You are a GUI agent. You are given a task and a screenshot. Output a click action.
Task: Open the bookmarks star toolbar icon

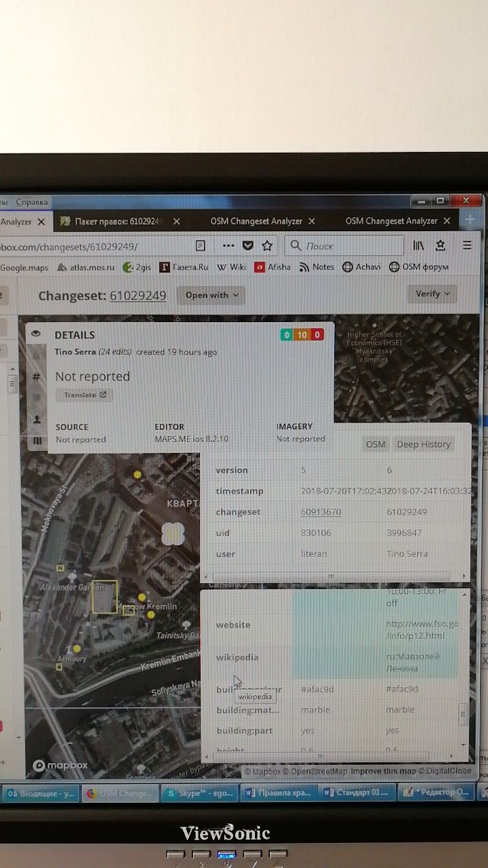coord(441,245)
